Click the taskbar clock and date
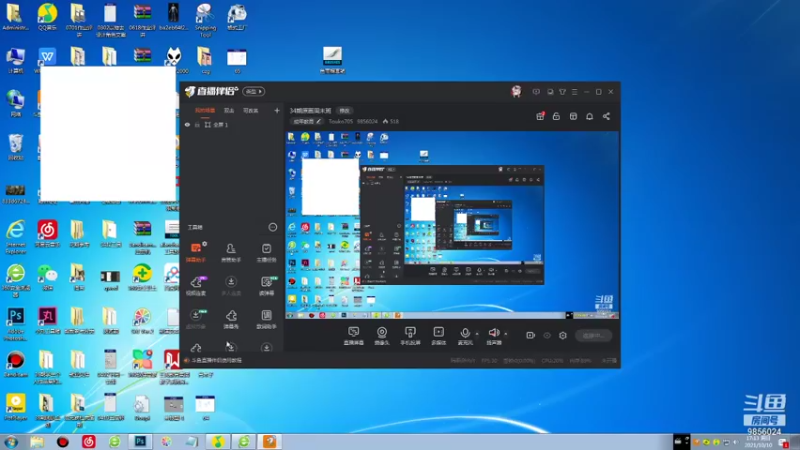The height and width of the screenshot is (450, 800). [x=758, y=442]
